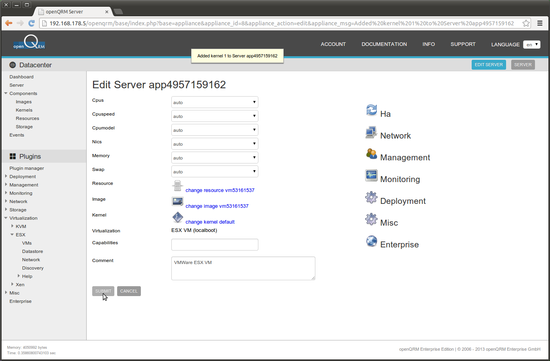Image resolution: width=550 pixels, height=361 pixels.
Task: Expand the Xen tree node
Action: (12, 284)
